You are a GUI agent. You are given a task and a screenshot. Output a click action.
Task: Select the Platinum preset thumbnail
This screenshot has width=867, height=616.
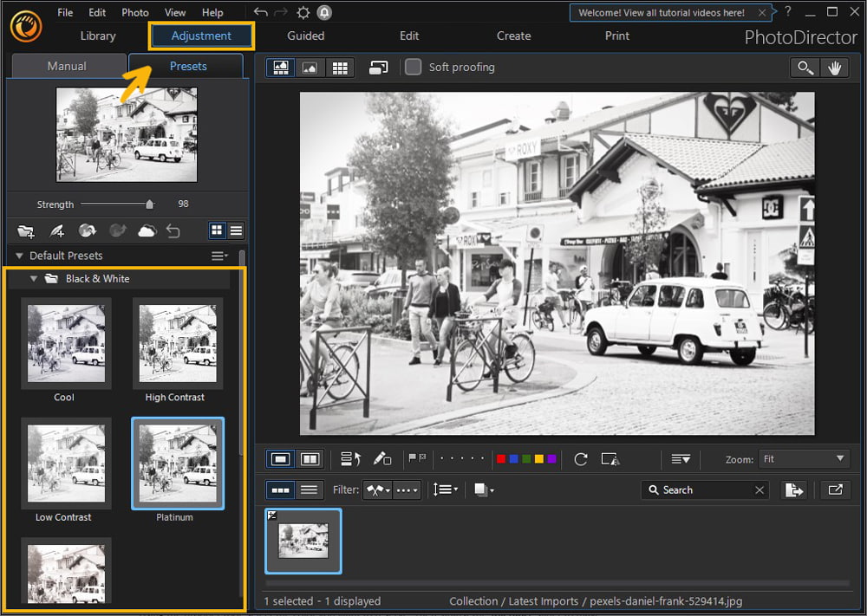tap(177, 463)
